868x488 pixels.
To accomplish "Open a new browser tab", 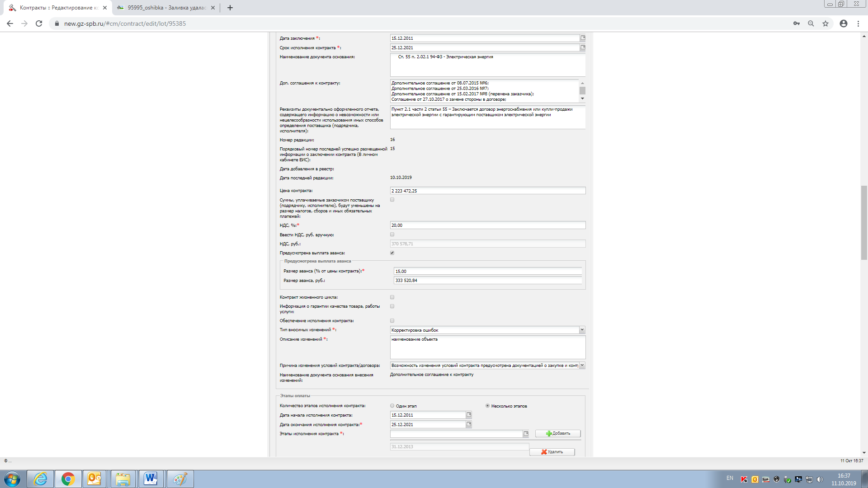I will [230, 8].
